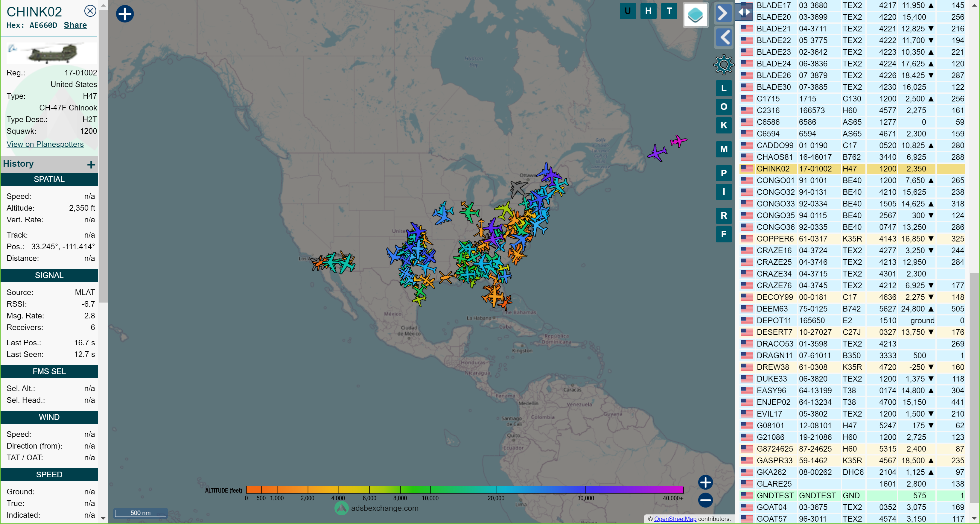
Task: Click the Hex AE660D identifier text
Action: click(x=32, y=25)
